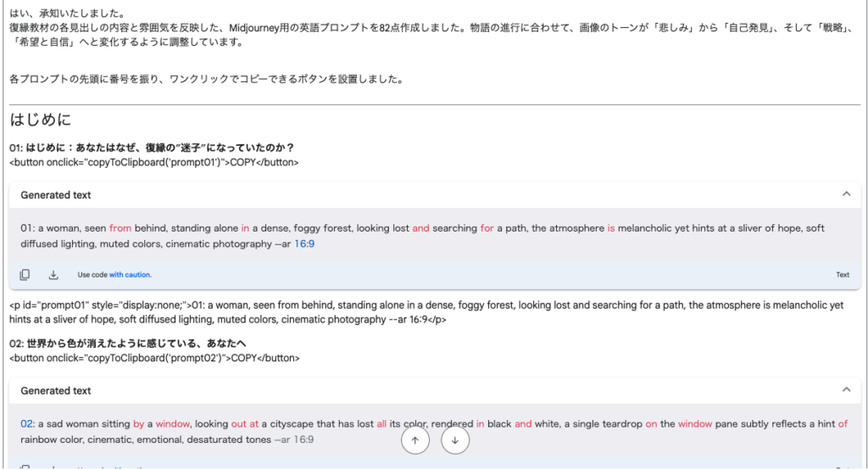This screenshot has width=868, height=470.
Task: Click the copyToClipboard('prompt02') button code line
Action: coord(154,358)
